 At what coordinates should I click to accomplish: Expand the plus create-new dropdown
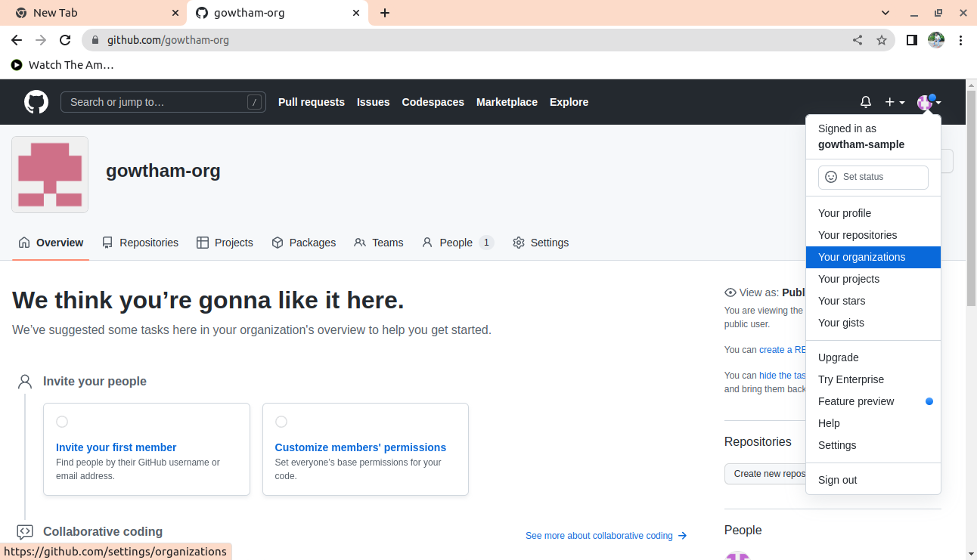895,102
